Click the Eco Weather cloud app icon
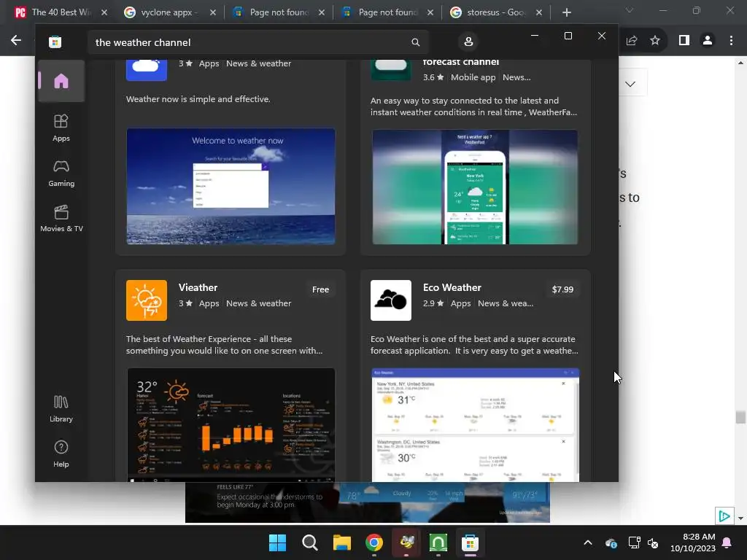This screenshot has width=747, height=560. pos(391,300)
